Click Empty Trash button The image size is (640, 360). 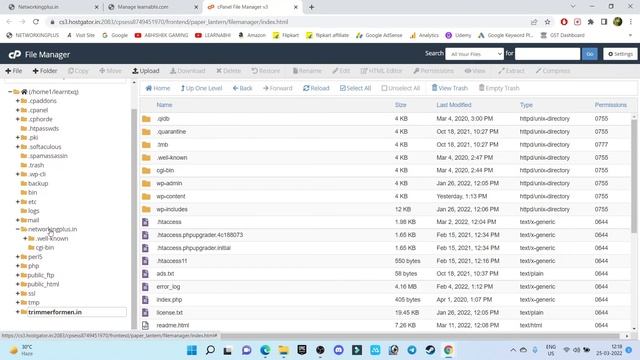point(499,88)
